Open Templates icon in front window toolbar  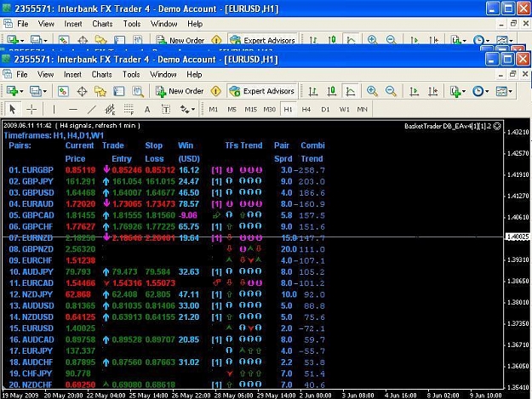coord(501,91)
